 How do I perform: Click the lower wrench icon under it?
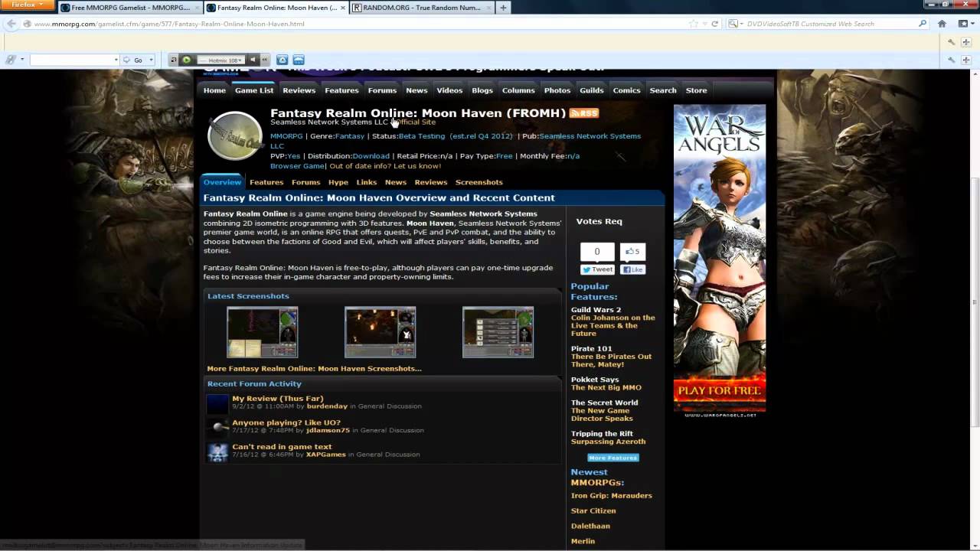coord(951,60)
